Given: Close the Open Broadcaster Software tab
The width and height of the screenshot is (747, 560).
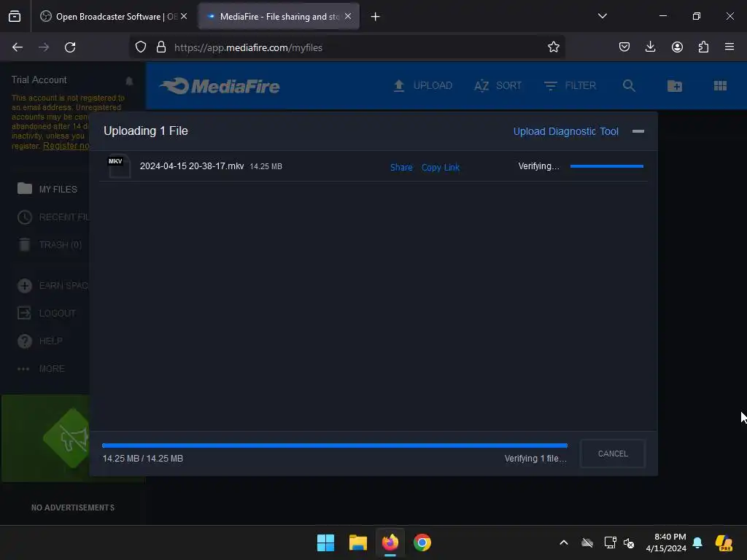Looking at the screenshot, I should (184, 16).
